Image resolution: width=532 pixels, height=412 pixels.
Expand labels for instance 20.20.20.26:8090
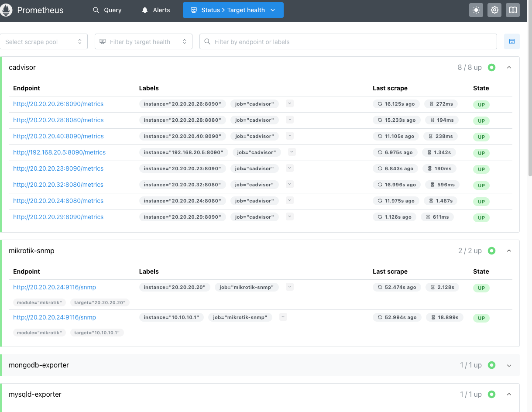click(290, 103)
